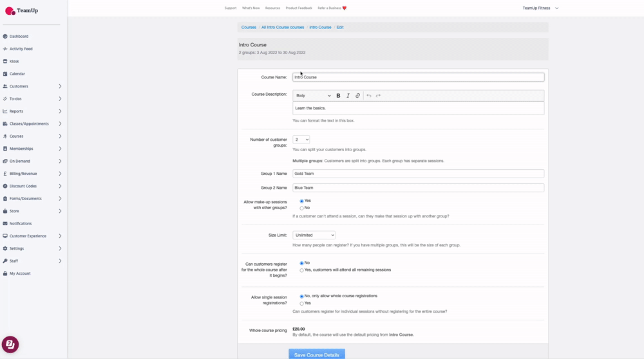Click the Calendar icon in sidebar

(5, 74)
